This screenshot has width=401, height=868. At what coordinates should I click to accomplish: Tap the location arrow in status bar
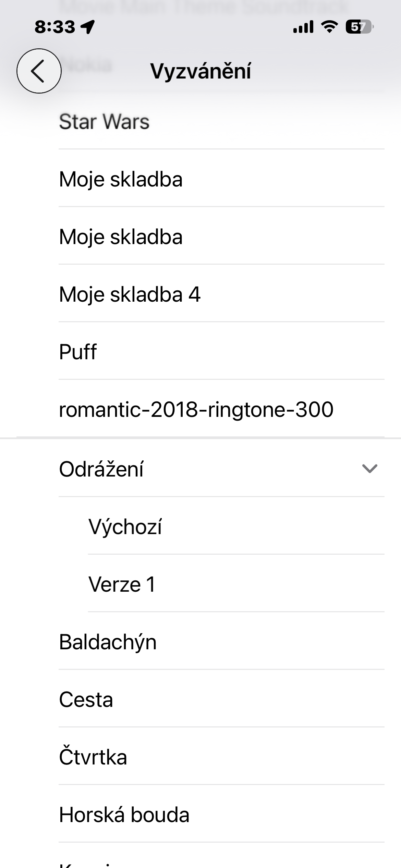[88, 27]
